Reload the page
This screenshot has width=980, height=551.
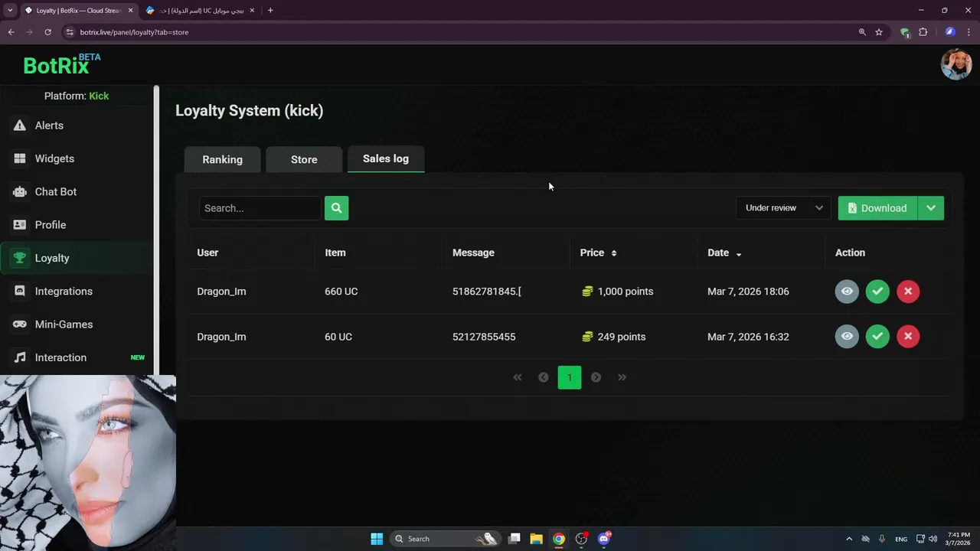click(47, 32)
